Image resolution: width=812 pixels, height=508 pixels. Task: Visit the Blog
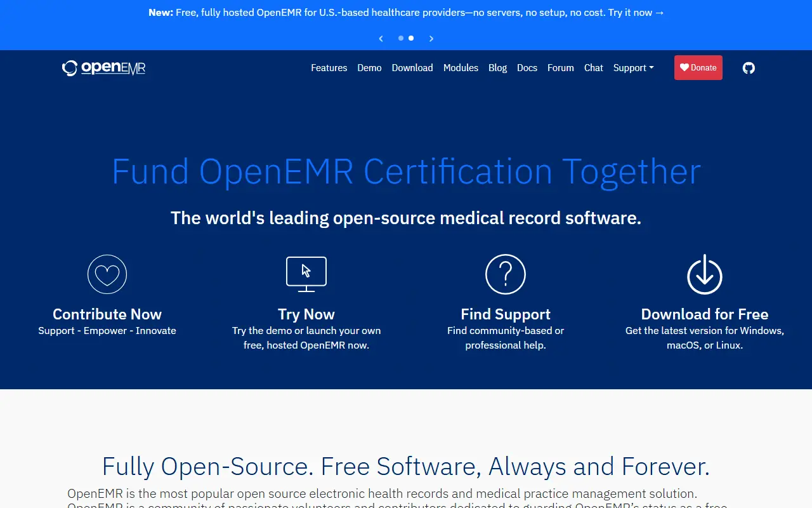(x=498, y=68)
